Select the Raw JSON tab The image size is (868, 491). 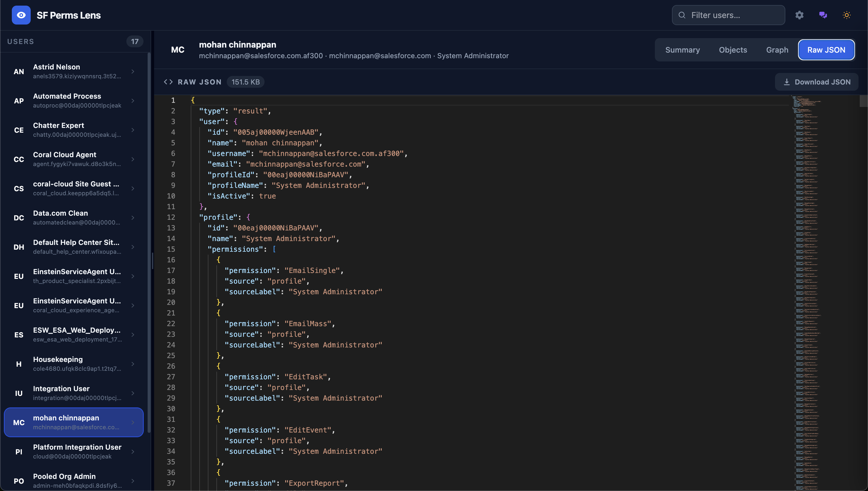pyautogui.click(x=826, y=50)
